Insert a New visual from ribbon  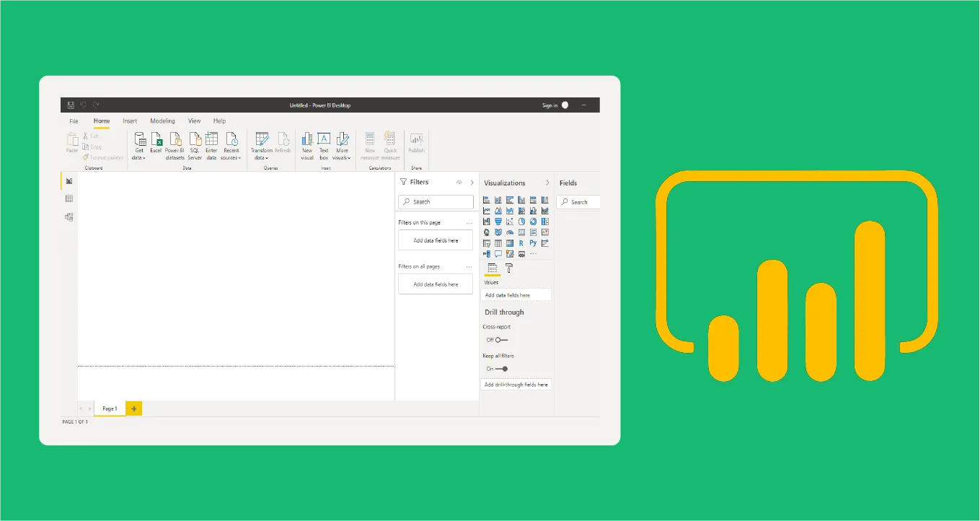click(x=307, y=146)
